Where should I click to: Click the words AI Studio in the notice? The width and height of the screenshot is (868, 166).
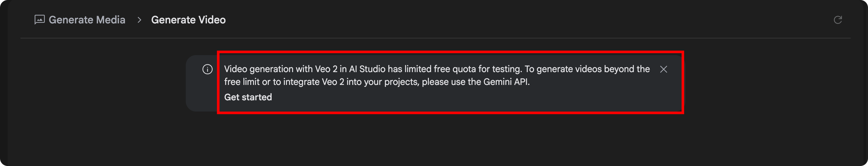click(x=367, y=69)
